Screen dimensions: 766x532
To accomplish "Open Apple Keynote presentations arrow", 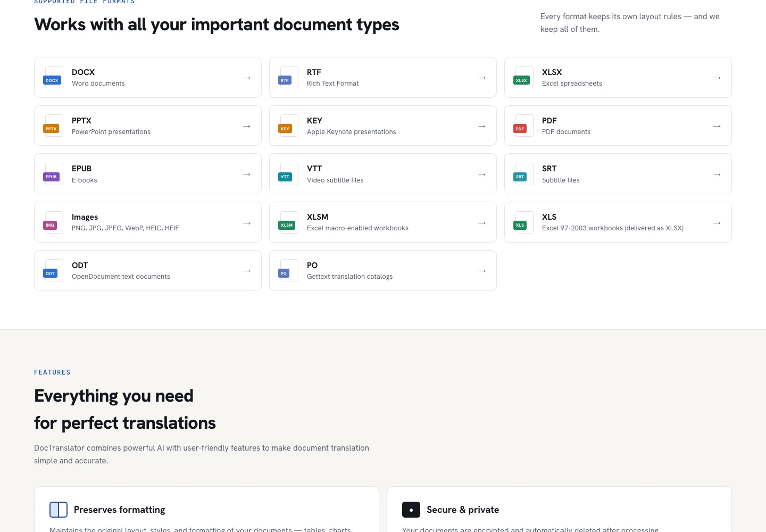I will coord(482,126).
